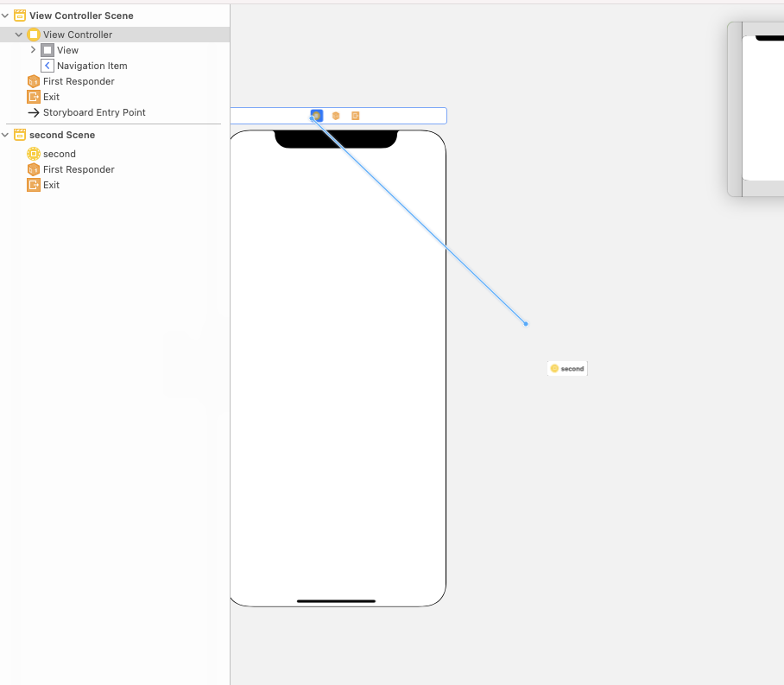The width and height of the screenshot is (784, 685).
Task: Select the second reference row in outline
Action: tap(115, 154)
